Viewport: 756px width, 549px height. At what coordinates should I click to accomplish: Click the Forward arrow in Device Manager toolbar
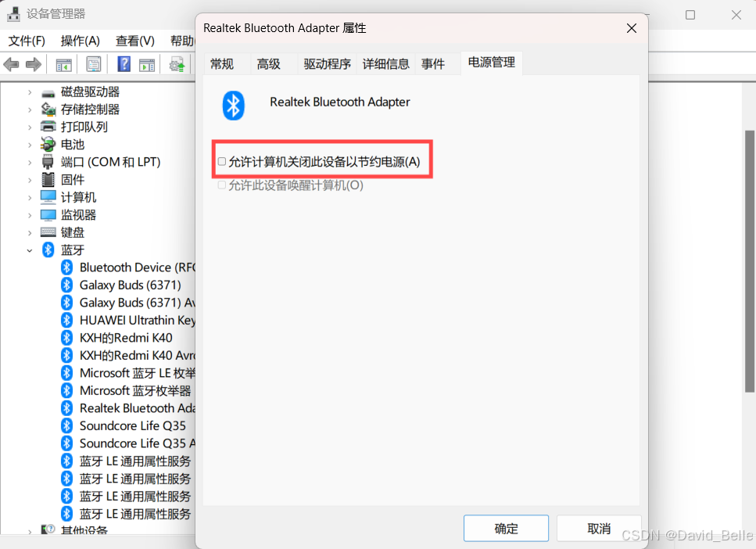coord(34,64)
